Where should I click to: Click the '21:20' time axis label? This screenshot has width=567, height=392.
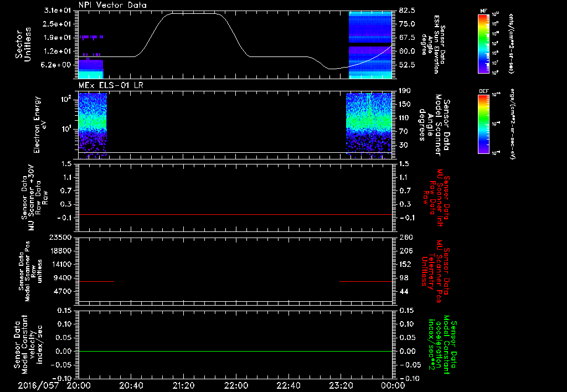coord(183,386)
